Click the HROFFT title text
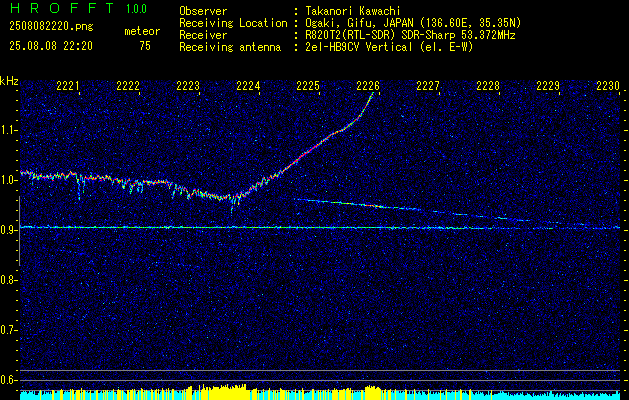 coord(61,8)
